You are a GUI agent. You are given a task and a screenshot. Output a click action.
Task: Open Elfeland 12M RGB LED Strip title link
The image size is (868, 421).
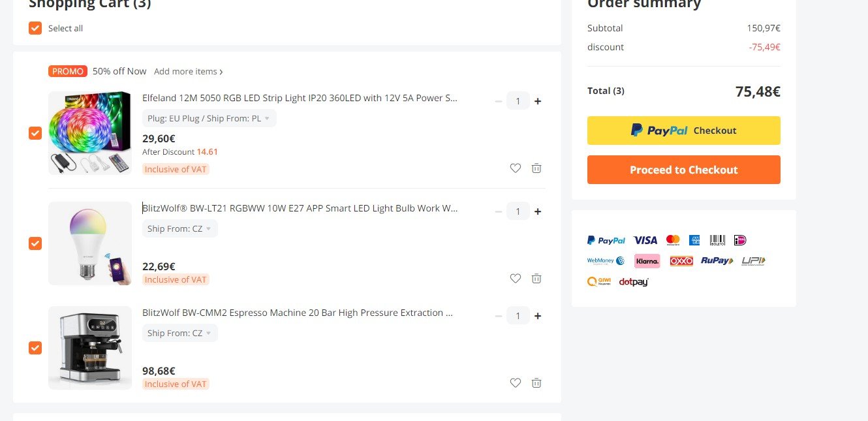tap(300, 98)
